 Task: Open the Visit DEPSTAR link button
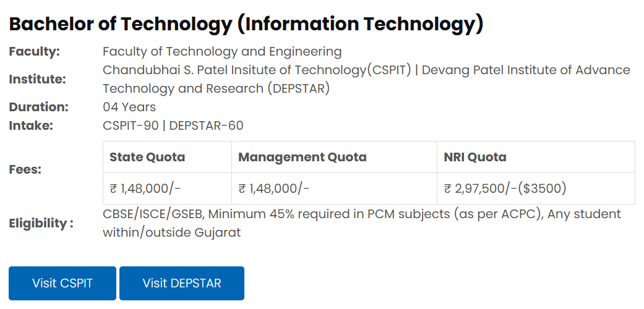[x=182, y=284]
